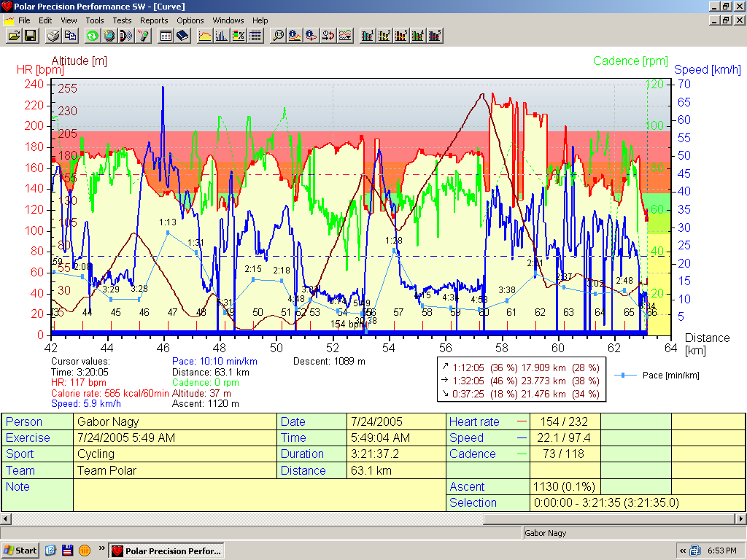Click the infrared remote transfer icon
This screenshot has width=747, height=560.
tap(142, 36)
